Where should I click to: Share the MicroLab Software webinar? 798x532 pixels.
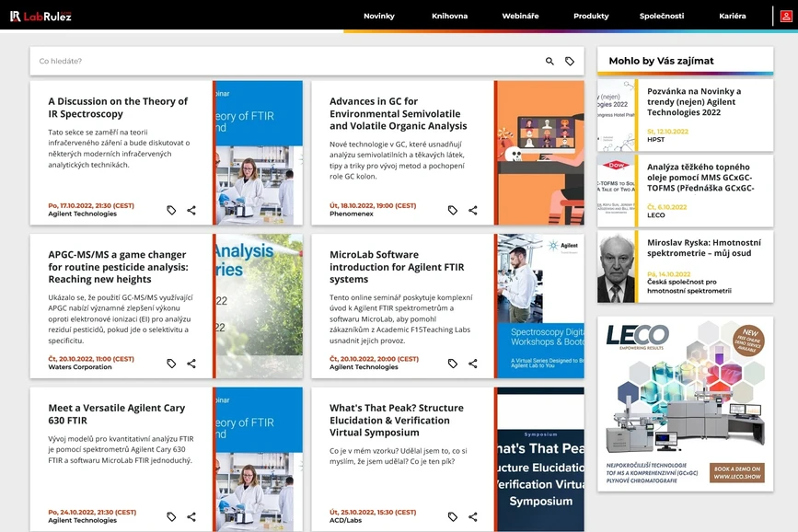point(473,364)
